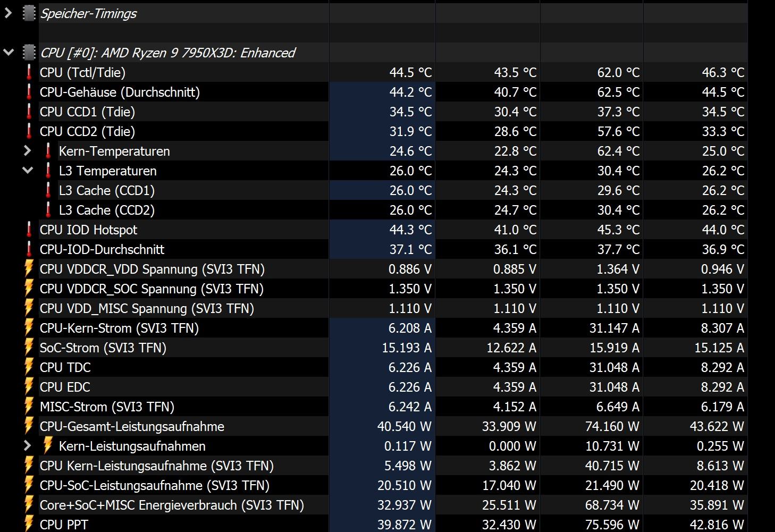Click the 44.3 °C current value of CPU IOD Hotspot
Image resolution: width=775 pixels, height=532 pixels.
pos(410,230)
